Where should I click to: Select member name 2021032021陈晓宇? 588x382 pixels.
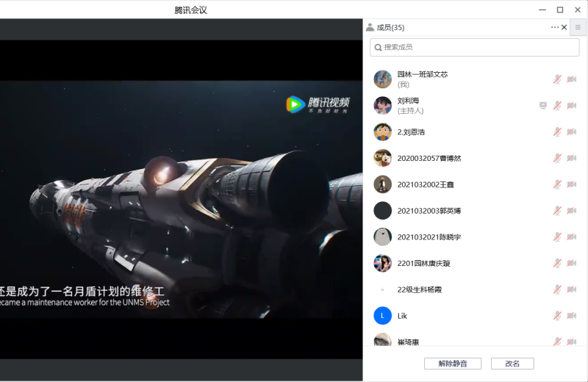click(429, 237)
